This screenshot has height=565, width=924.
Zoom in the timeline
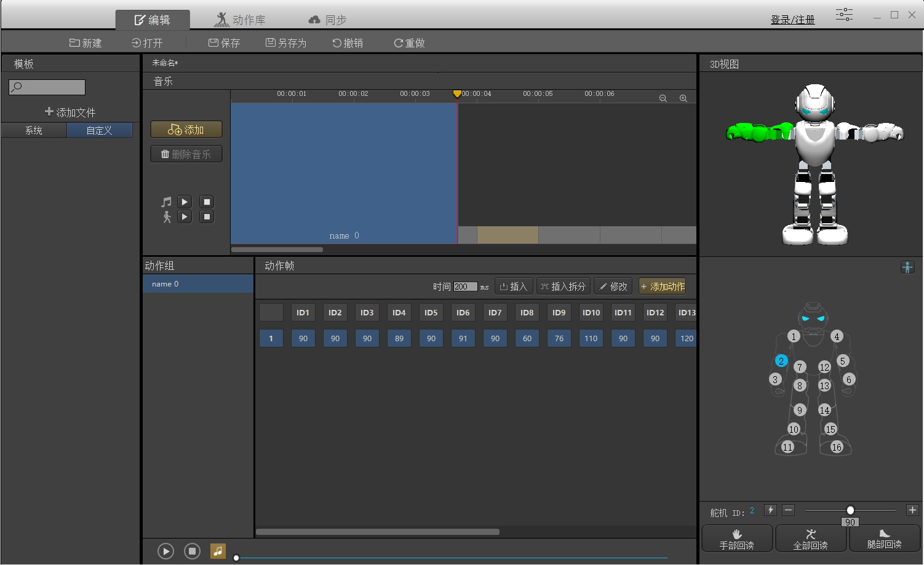point(683,98)
